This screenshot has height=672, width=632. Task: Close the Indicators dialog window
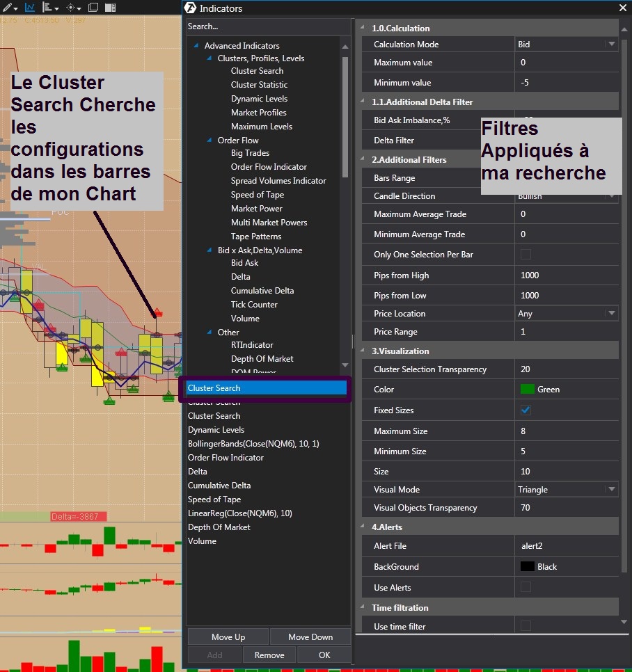pos(622,8)
